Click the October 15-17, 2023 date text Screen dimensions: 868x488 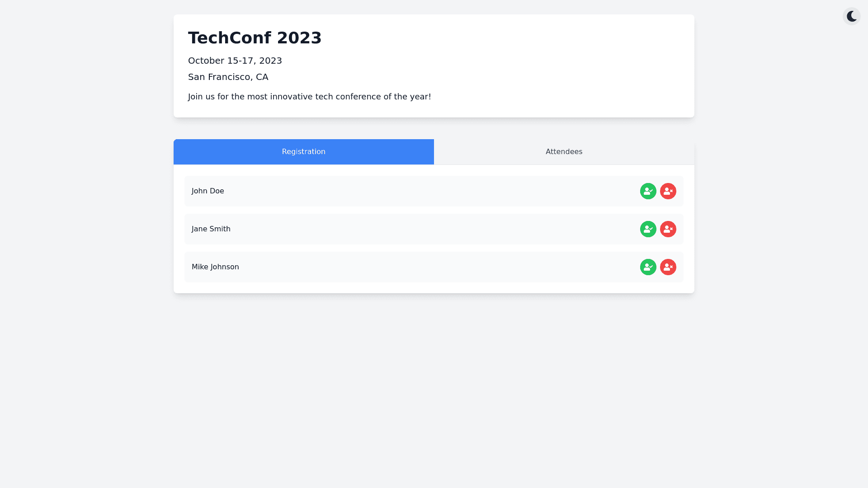point(235,61)
